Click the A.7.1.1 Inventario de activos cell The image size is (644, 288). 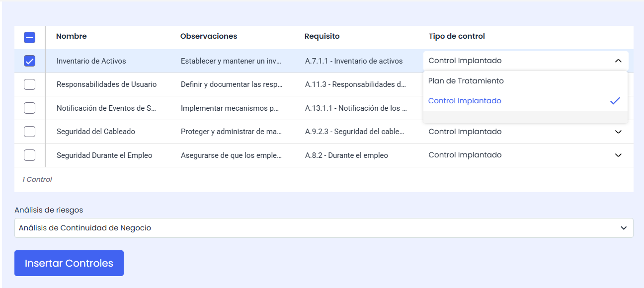354,61
